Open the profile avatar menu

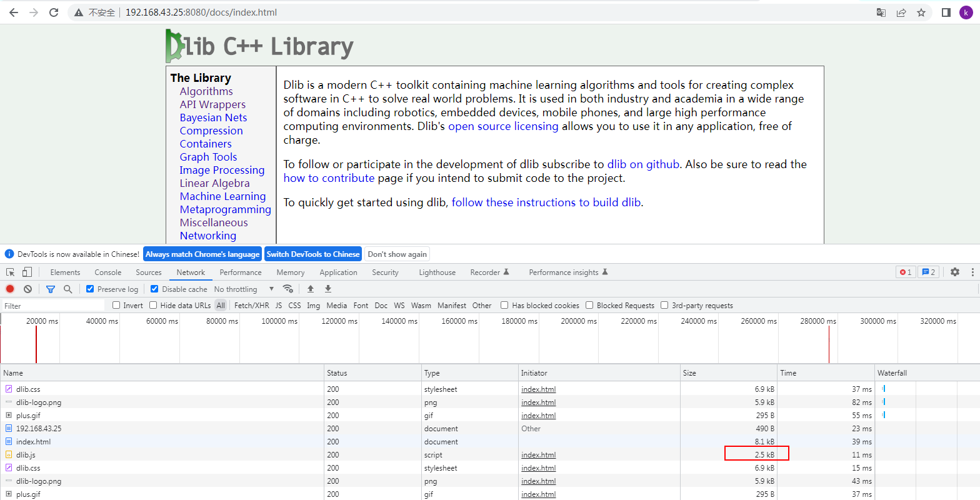(x=966, y=12)
